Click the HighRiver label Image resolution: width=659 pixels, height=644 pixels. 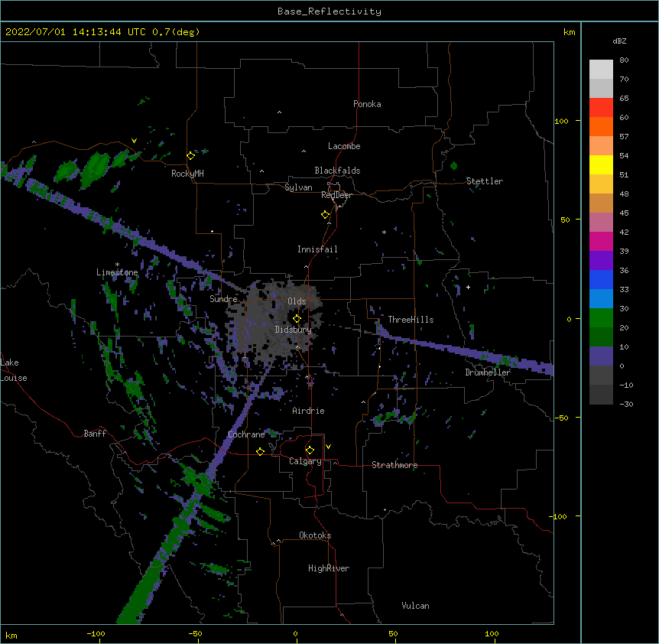click(x=329, y=568)
